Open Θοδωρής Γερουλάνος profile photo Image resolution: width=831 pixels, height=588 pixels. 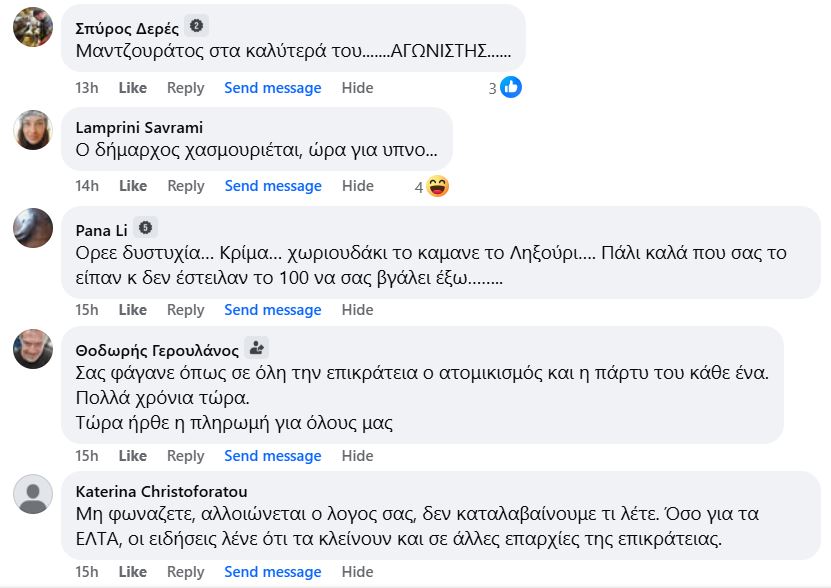click(33, 349)
